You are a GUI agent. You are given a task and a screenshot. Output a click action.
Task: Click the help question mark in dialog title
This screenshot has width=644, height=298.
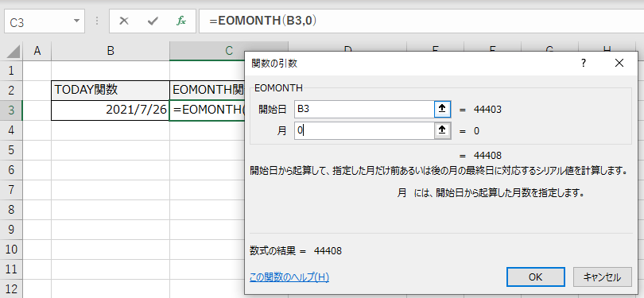coord(584,63)
